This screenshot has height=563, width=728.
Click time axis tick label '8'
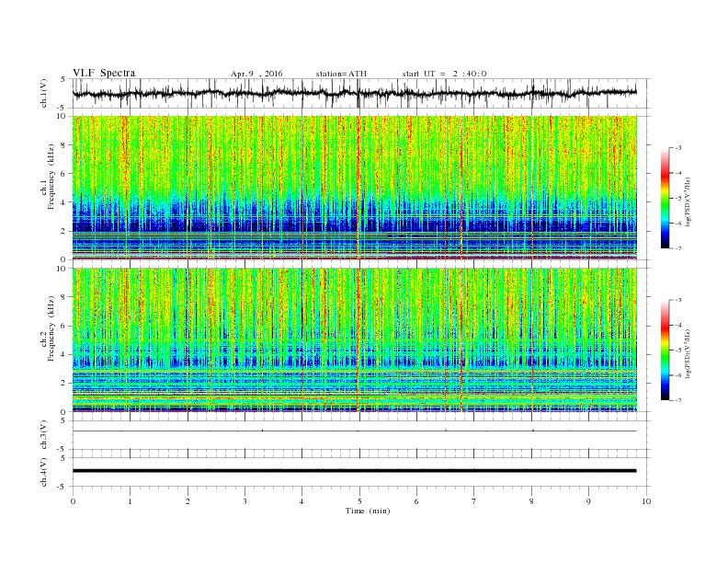(531, 501)
